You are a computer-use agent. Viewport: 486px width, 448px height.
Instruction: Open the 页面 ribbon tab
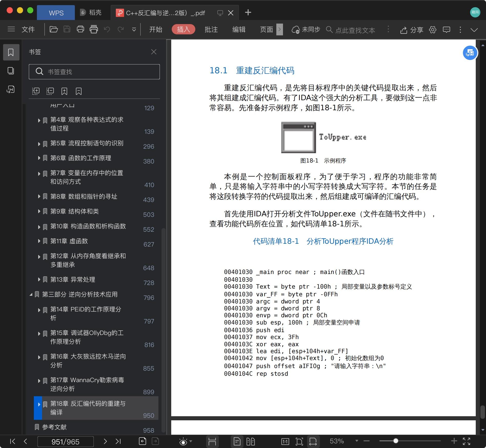click(x=267, y=29)
